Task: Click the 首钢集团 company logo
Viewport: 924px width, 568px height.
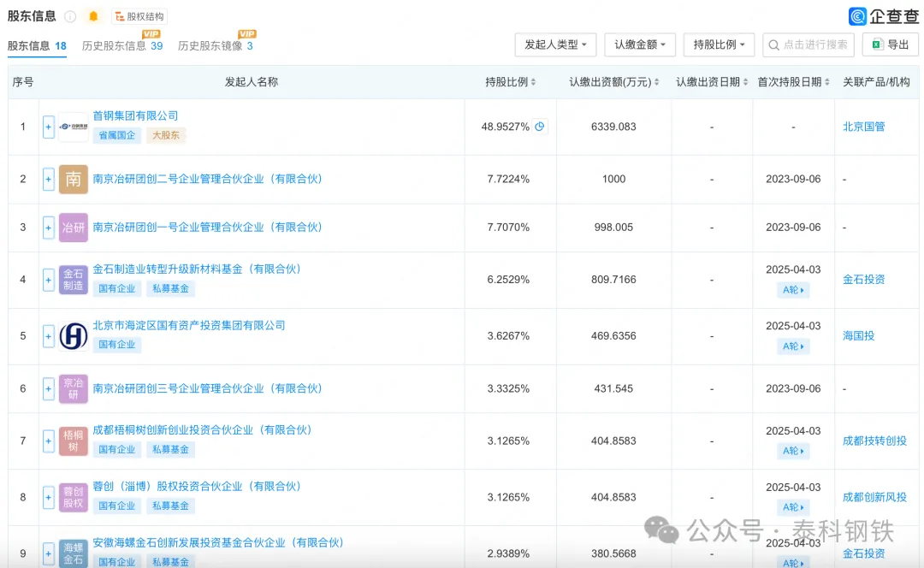Action: [73, 127]
